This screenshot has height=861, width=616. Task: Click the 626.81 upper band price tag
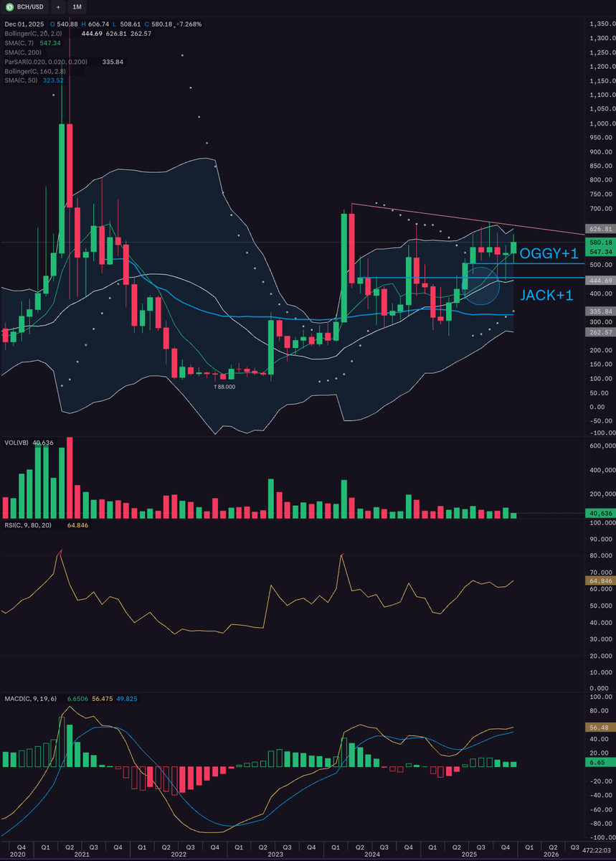[x=600, y=229]
